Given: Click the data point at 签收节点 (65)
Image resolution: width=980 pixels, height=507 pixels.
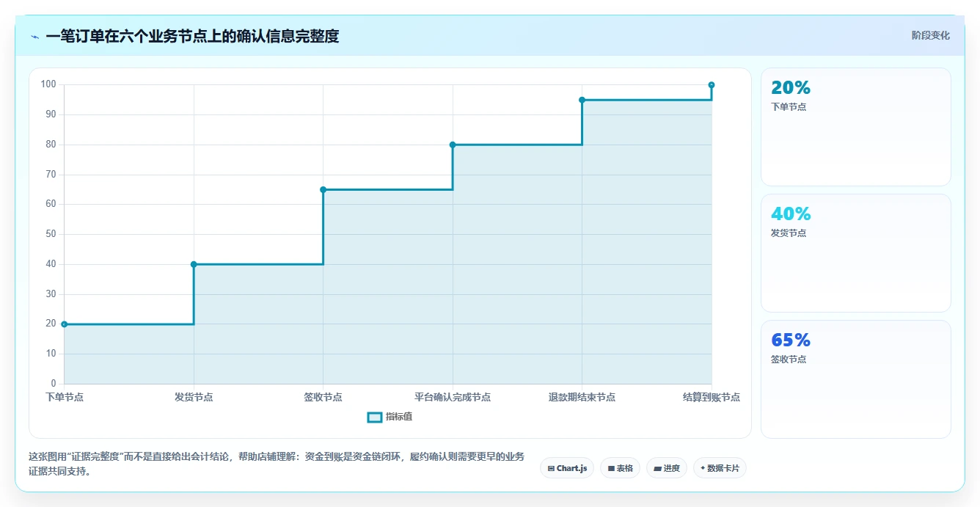Looking at the screenshot, I should coord(323,189).
